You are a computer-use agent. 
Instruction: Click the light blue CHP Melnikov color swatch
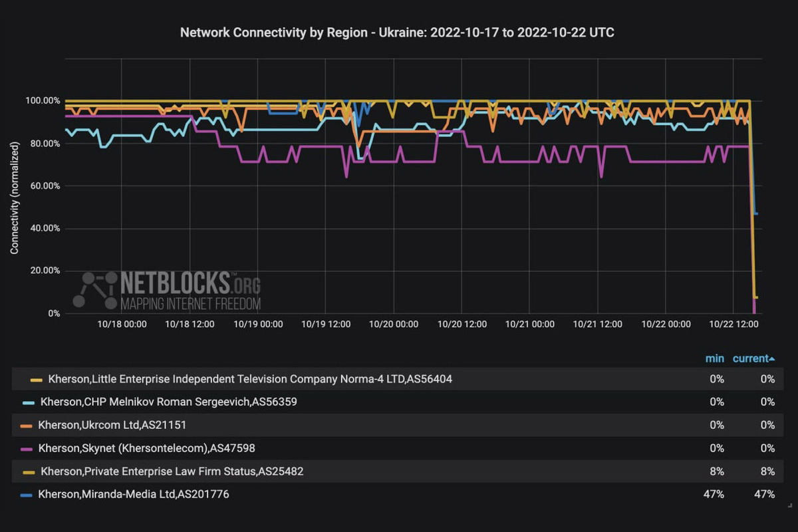(28, 402)
